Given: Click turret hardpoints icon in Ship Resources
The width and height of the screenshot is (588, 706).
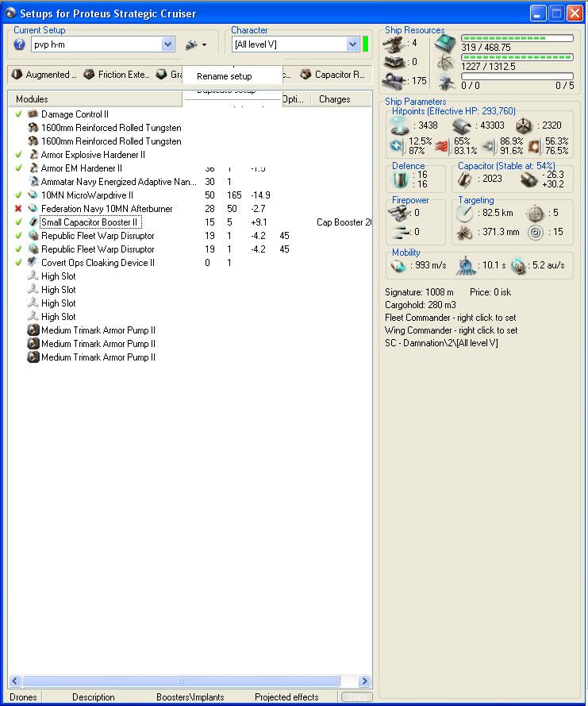Looking at the screenshot, I should (394, 44).
